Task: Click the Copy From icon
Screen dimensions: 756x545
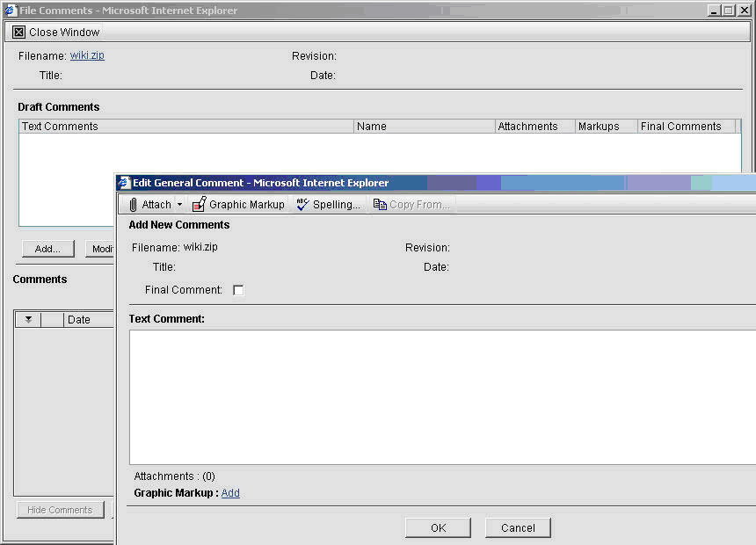Action: [380, 205]
